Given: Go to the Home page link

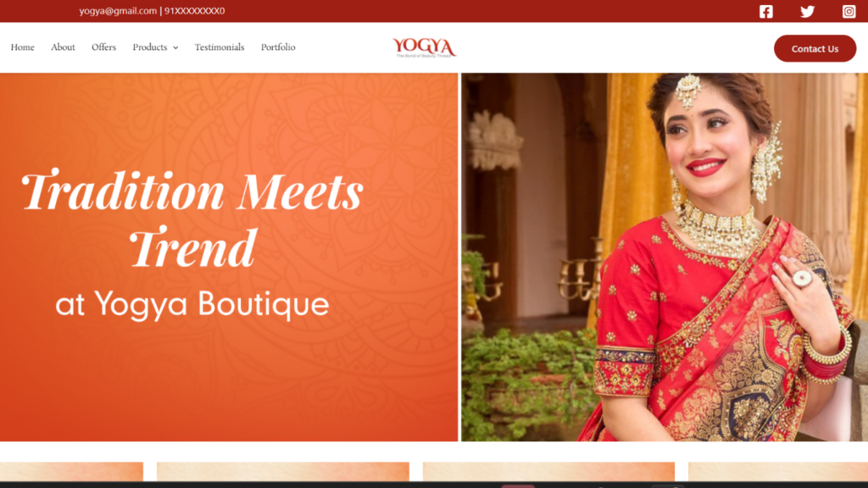Looking at the screenshot, I should click(23, 47).
